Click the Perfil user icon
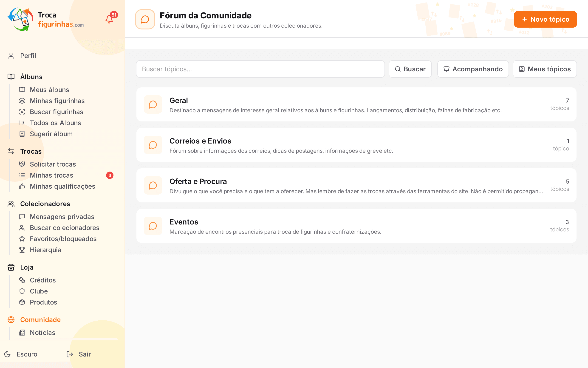The image size is (588, 368). point(11,56)
